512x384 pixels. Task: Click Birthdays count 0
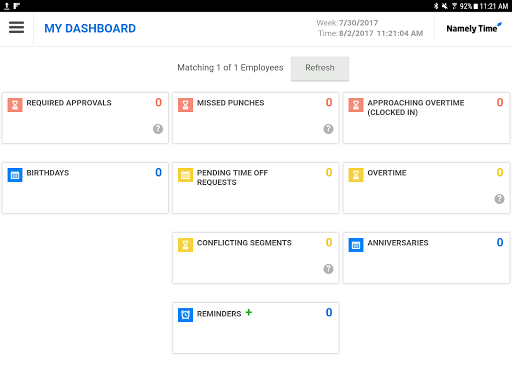click(159, 172)
